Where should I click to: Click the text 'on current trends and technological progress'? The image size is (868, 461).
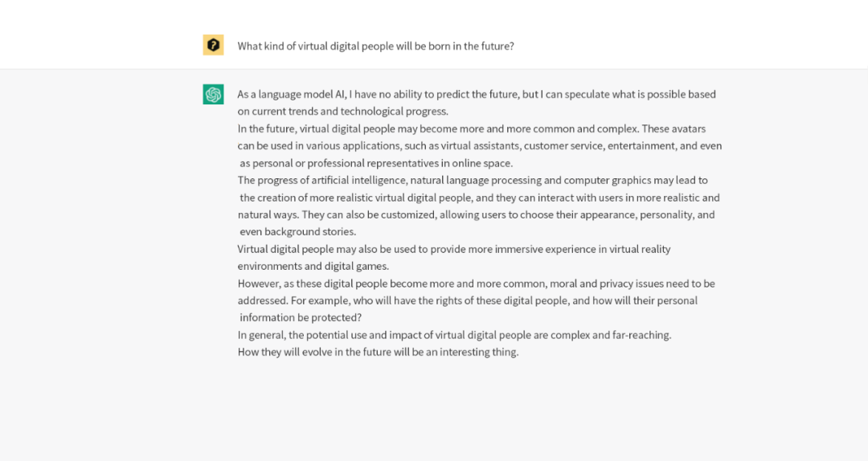pos(342,112)
